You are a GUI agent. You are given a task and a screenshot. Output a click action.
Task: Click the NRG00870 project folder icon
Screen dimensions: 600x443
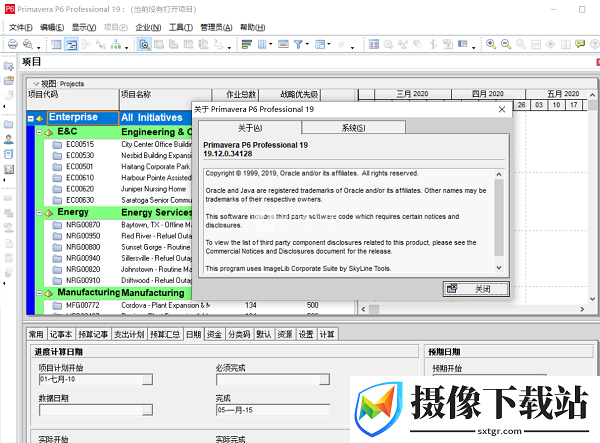[x=57, y=225]
